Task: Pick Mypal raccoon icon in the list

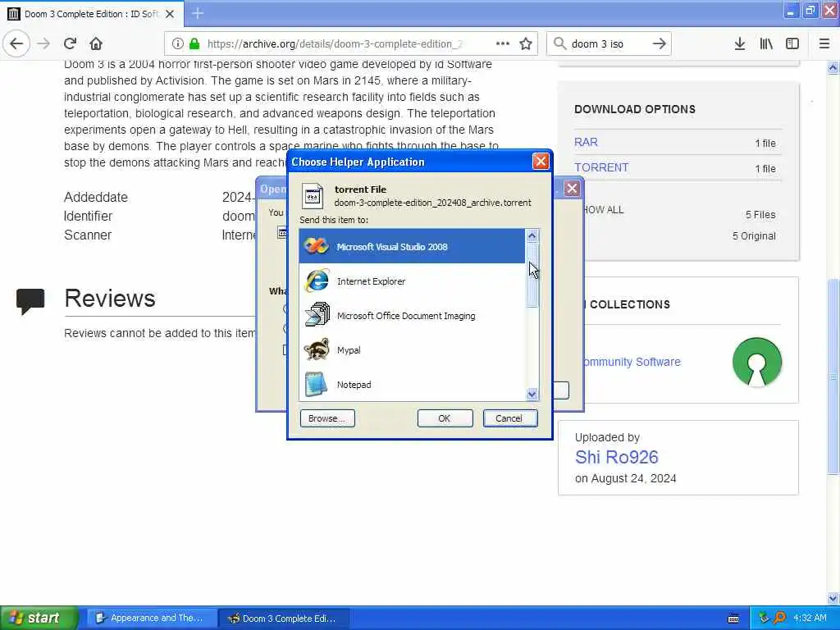Action: [x=316, y=349]
